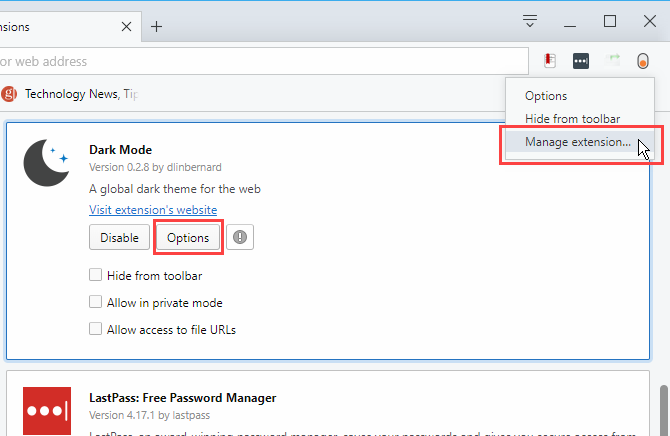Open Visit extension's website link
The width and height of the screenshot is (670, 436).
(153, 210)
